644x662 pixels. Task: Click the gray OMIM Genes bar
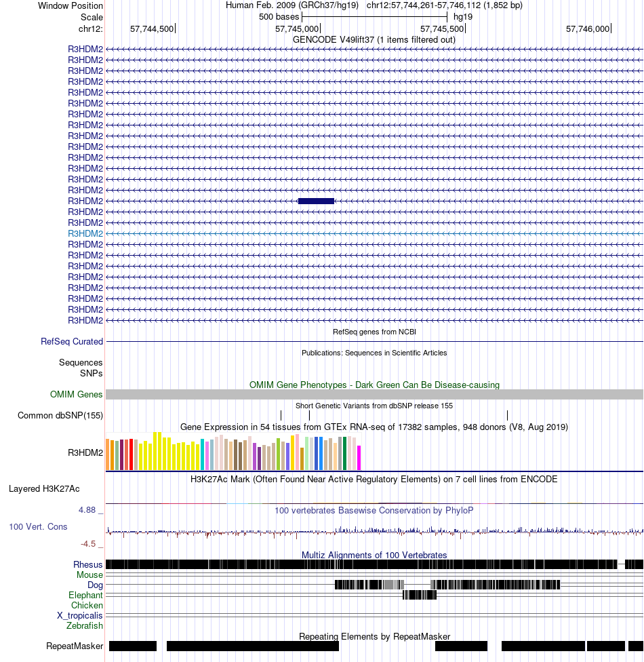[x=374, y=394]
